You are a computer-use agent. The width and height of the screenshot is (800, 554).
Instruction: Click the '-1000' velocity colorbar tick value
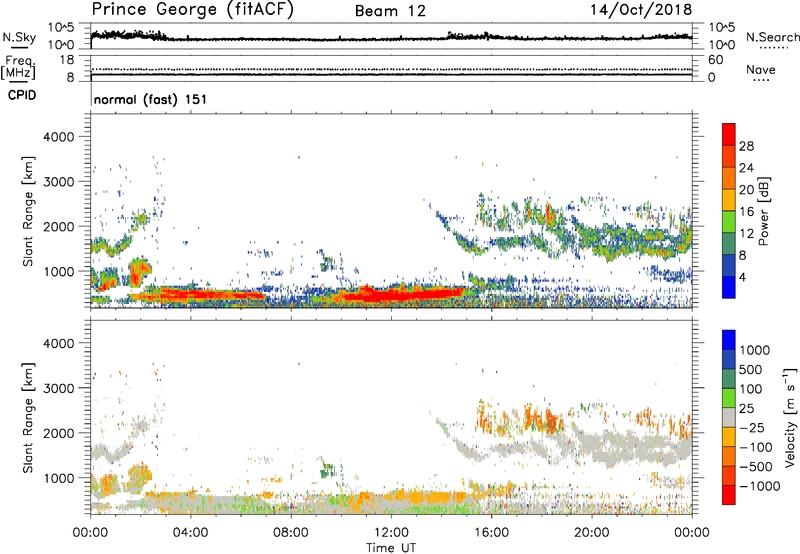coord(759,486)
